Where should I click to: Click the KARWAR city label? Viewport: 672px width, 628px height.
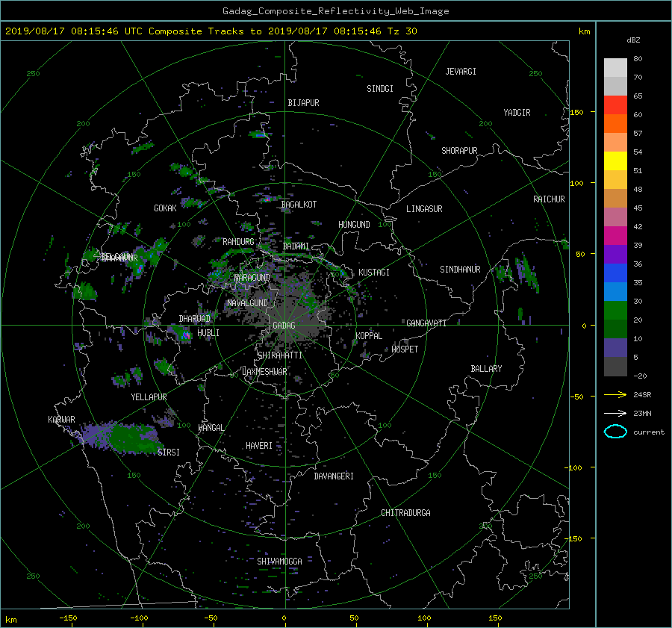click(61, 419)
